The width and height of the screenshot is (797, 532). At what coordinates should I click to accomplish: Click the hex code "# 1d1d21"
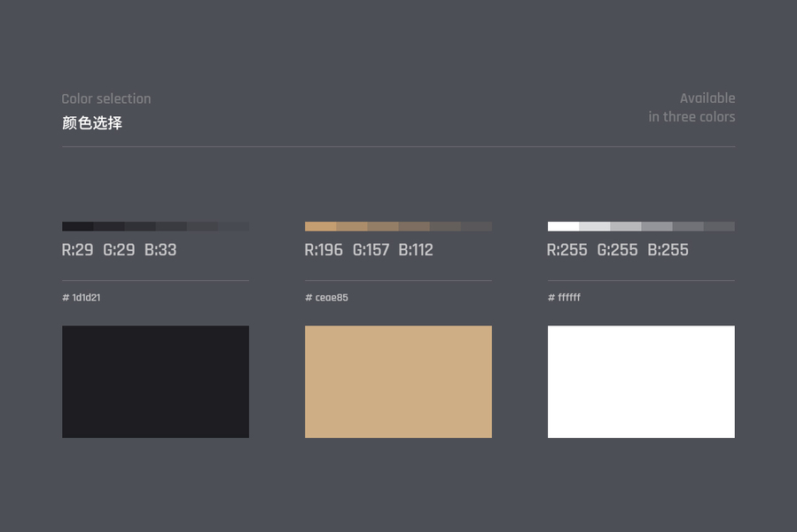click(82, 298)
